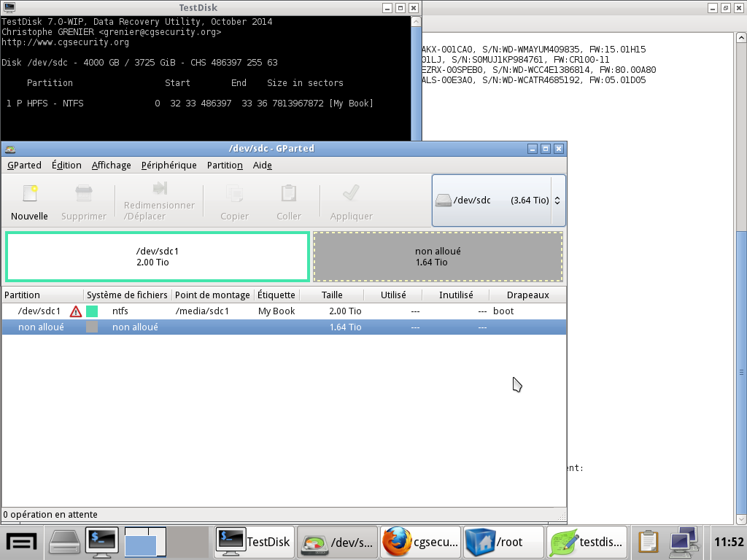This screenshot has height=560, width=747.
Task: Click the NTFS partition line in TestDisk
Action: click(x=190, y=104)
